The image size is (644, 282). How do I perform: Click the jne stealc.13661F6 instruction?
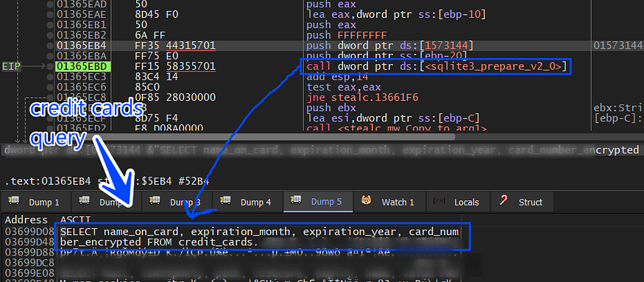coord(363,97)
